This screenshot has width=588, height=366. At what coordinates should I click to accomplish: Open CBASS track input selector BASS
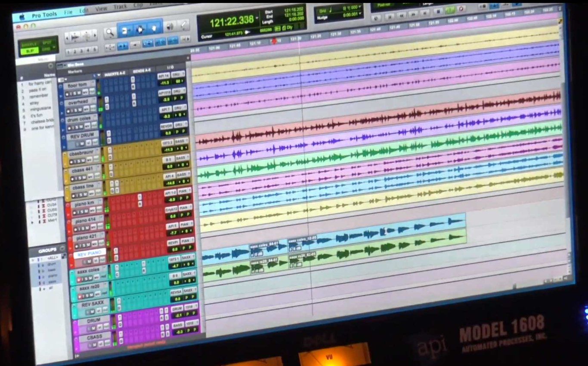(178, 325)
